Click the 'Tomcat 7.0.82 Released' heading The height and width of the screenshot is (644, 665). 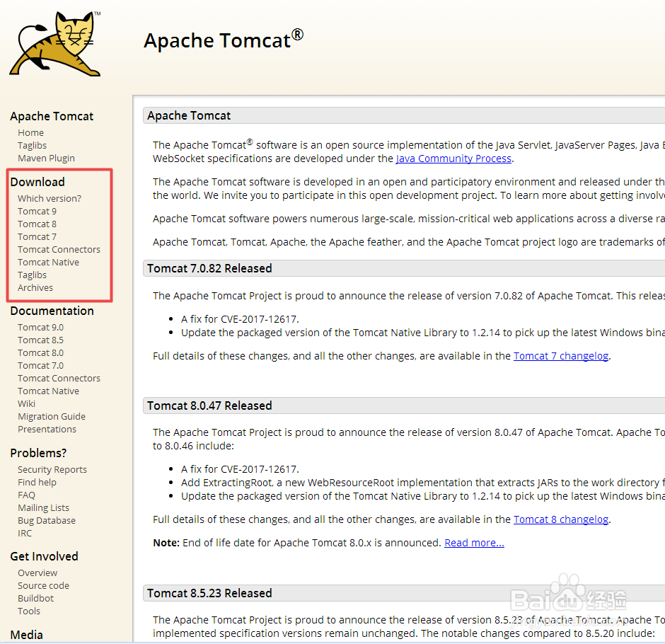(209, 268)
